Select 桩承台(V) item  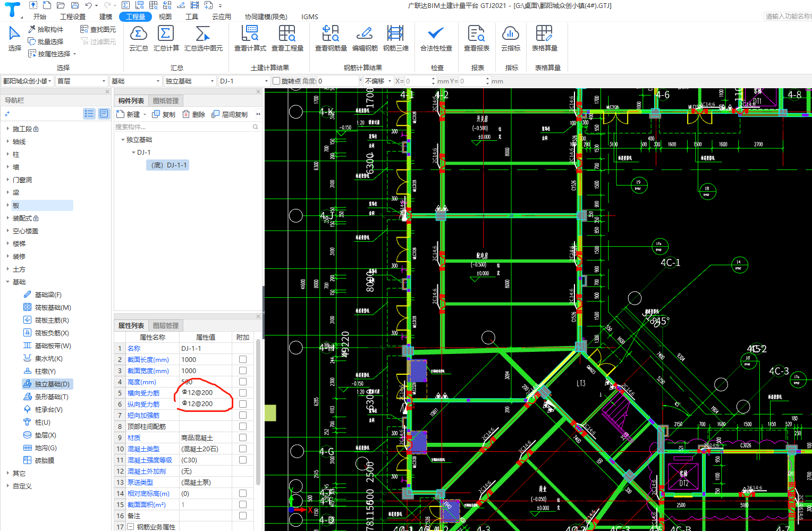tap(43, 409)
